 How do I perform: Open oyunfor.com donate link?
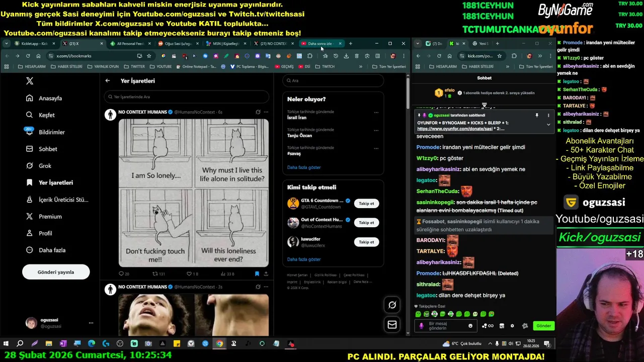454,129
